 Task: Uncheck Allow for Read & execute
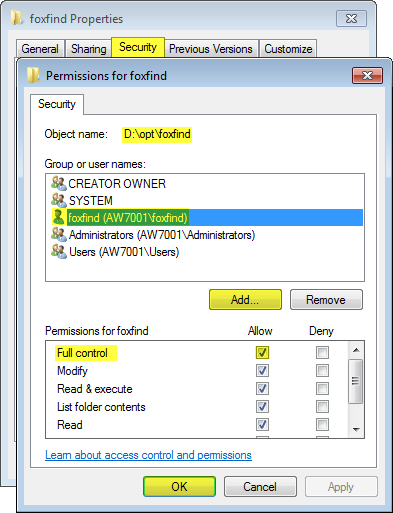(x=262, y=389)
